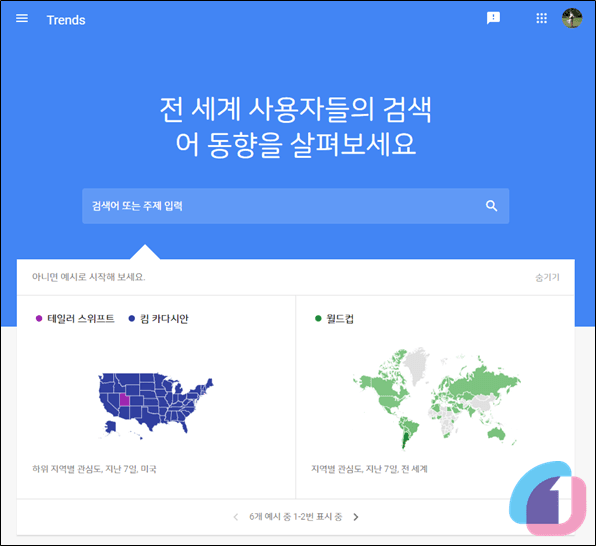Click 하위 지역별 관심도, 지난 7일, 미국 caption
Screen dimensions: 596x546
point(94,469)
